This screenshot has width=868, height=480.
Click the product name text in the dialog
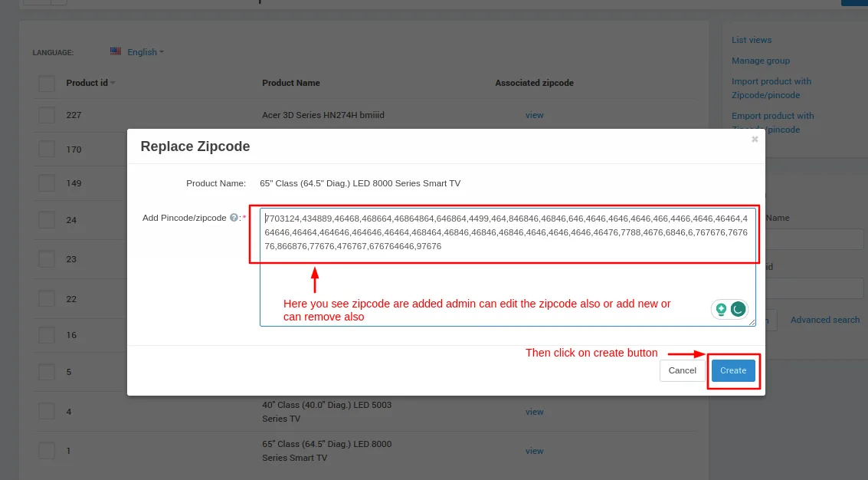(x=360, y=183)
